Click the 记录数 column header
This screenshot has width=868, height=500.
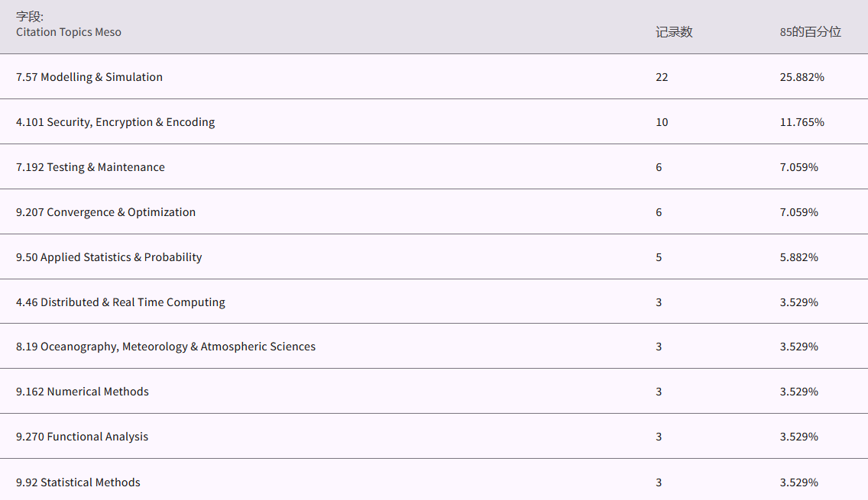point(674,32)
